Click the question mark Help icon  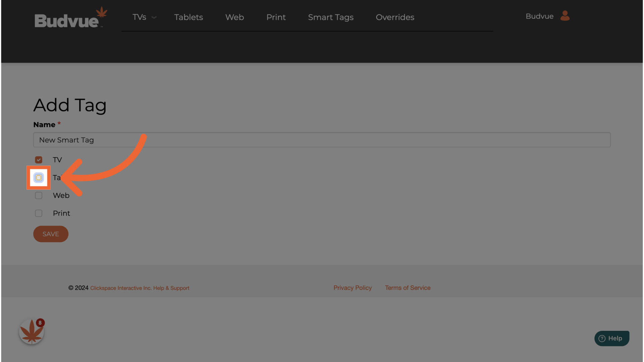602,339
